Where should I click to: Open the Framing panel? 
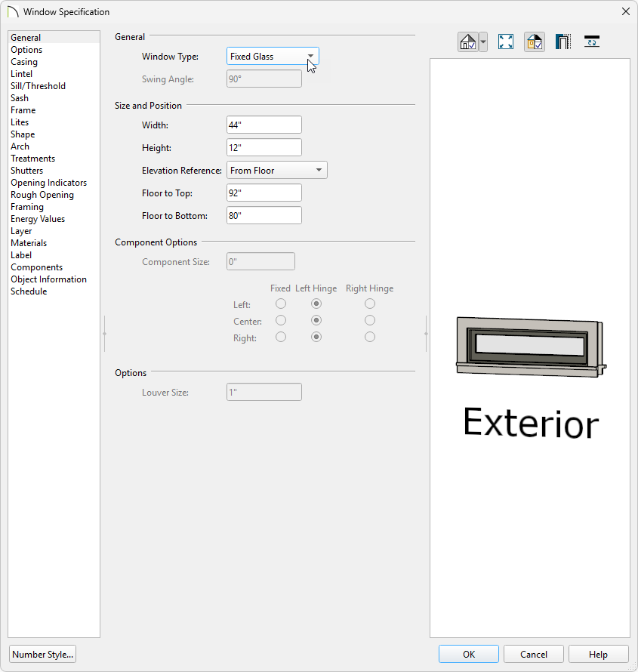pyautogui.click(x=54, y=207)
